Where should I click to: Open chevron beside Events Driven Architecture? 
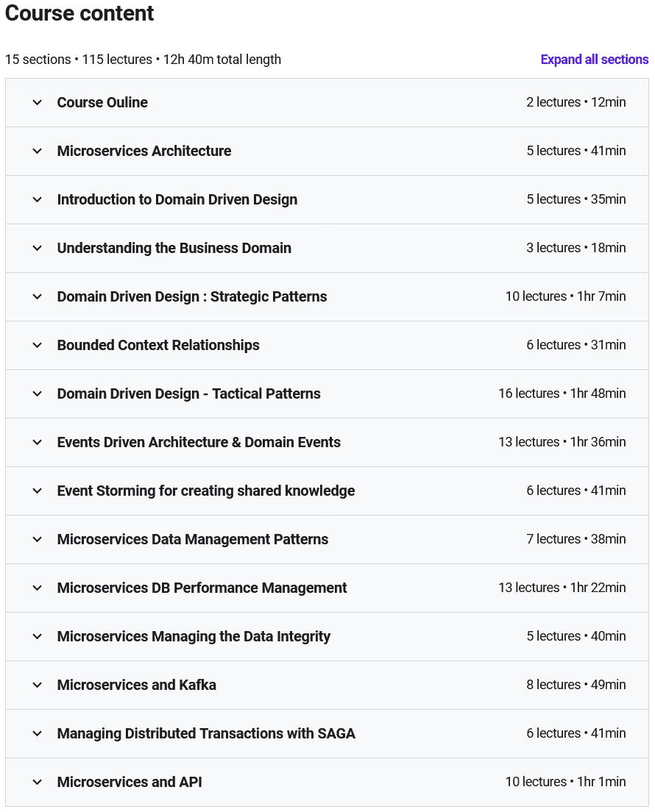click(x=38, y=442)
